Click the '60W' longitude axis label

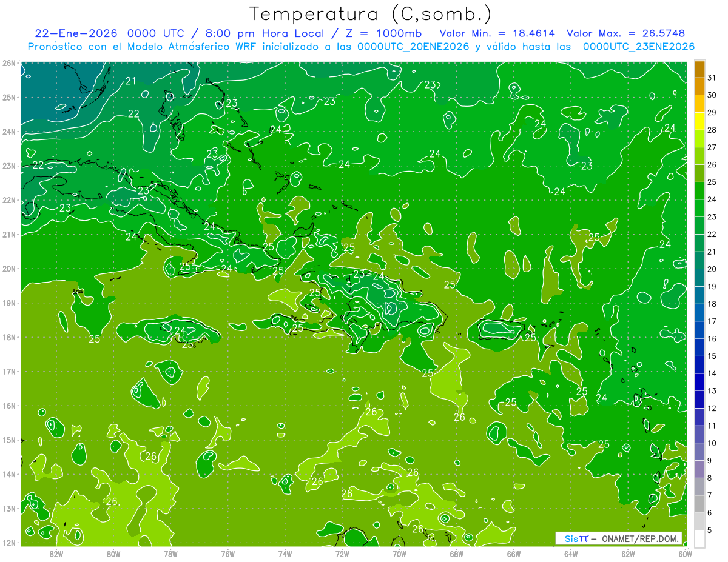pyautogui.click(x=686, y=554)
